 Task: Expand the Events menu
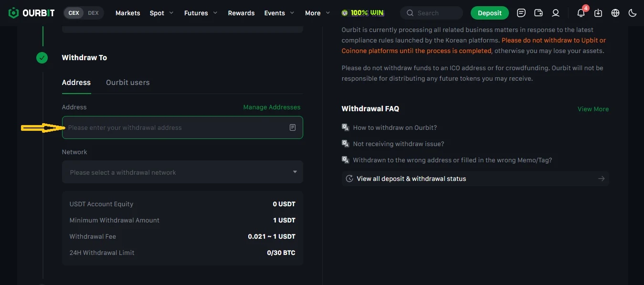(x=279, y=13)
